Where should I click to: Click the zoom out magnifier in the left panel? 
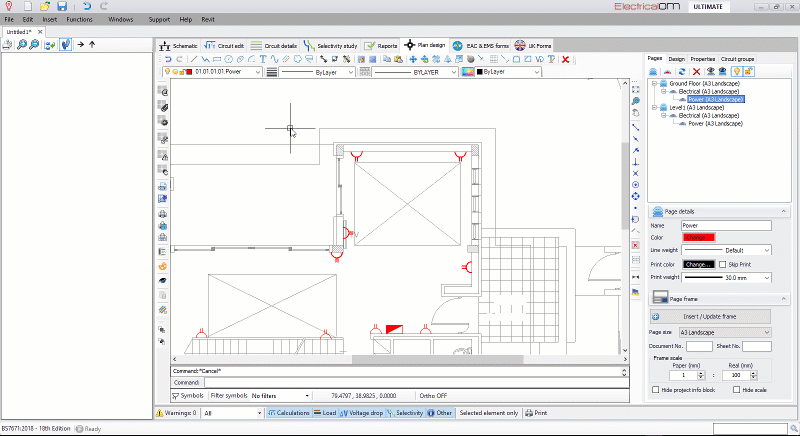tap(34, 45)
